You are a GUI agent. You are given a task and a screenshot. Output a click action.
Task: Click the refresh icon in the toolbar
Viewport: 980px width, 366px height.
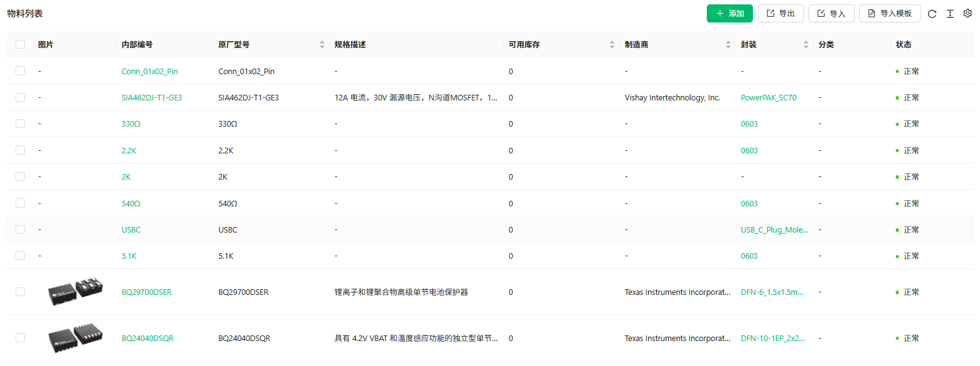932,14
